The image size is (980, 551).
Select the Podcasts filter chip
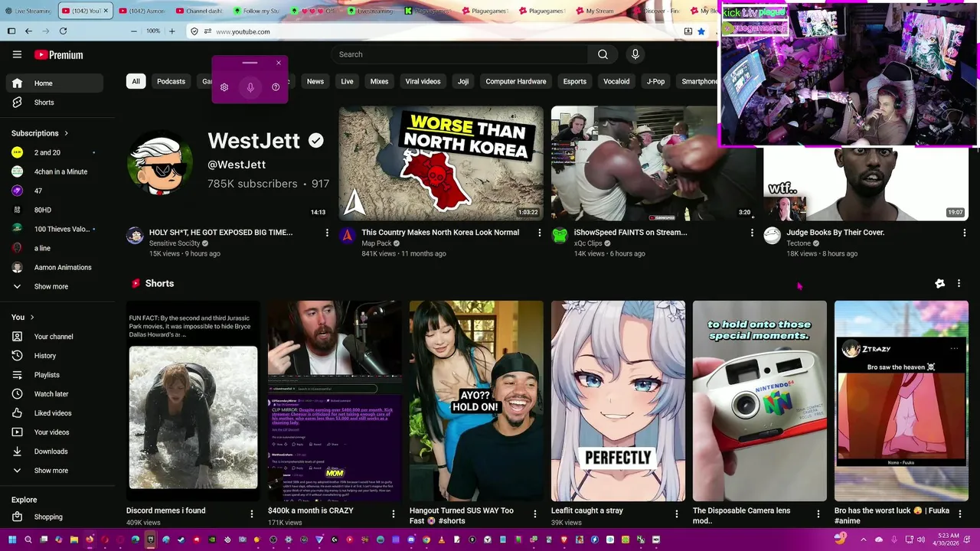[x=171, y=81]
